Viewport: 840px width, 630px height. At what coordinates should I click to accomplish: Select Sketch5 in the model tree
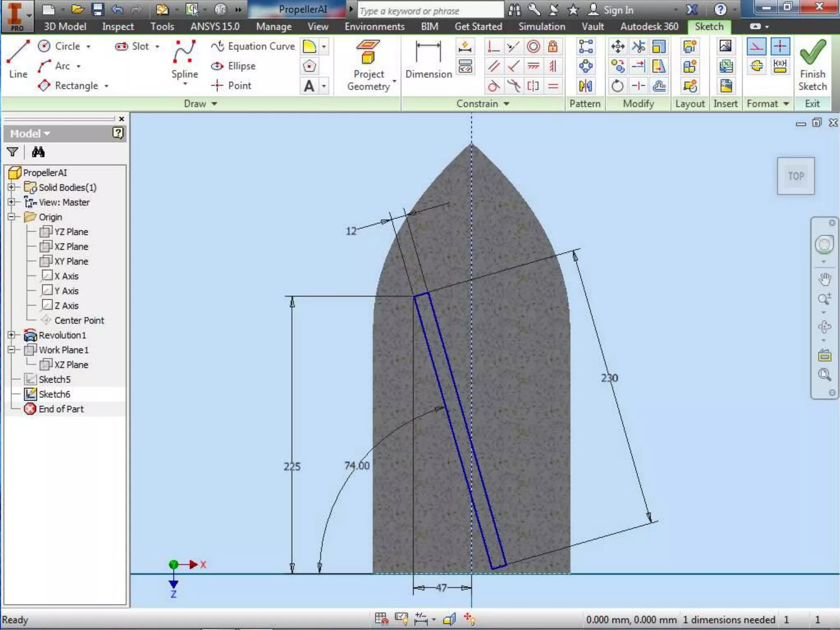click(55, 379)
